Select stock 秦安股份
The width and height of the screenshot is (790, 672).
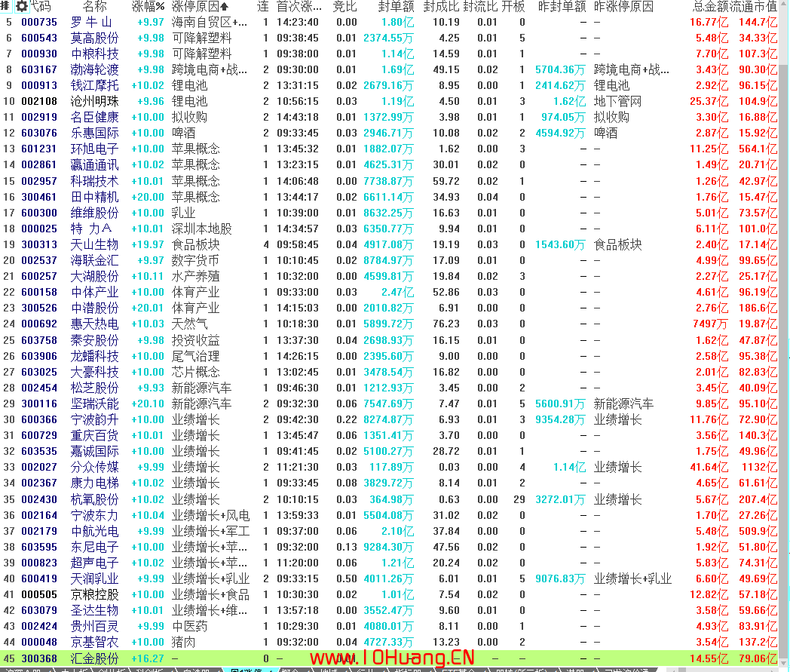[x=95, y=340]
